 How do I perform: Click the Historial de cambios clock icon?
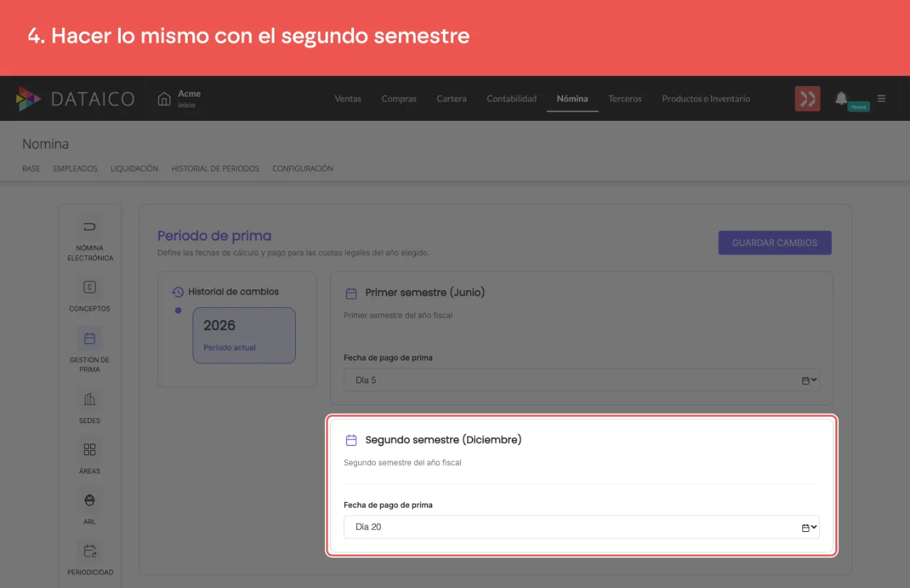[178, 292]
